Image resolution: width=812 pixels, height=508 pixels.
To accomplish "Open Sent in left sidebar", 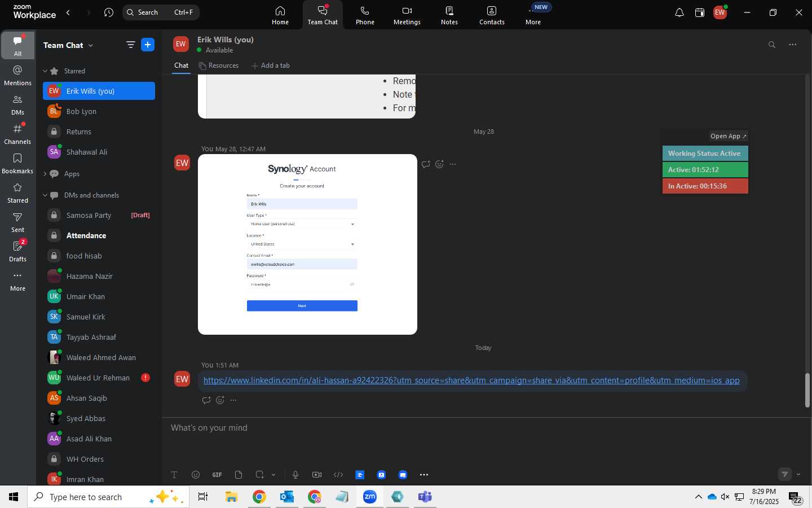I will click(x=17, y=222).
